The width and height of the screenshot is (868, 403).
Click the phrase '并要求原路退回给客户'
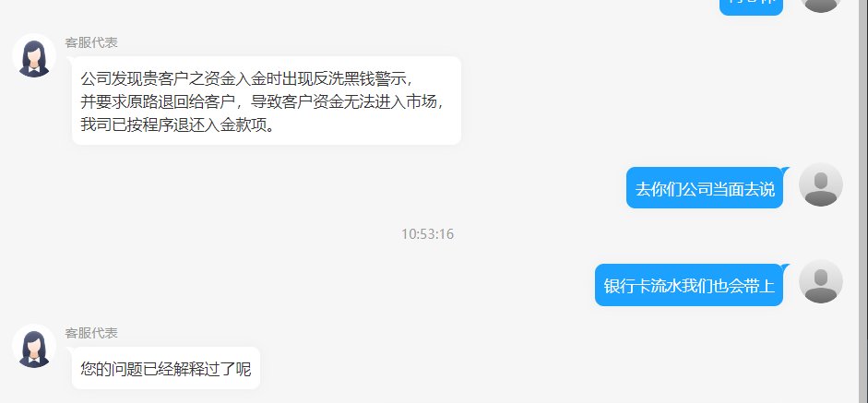click(159, 102)
